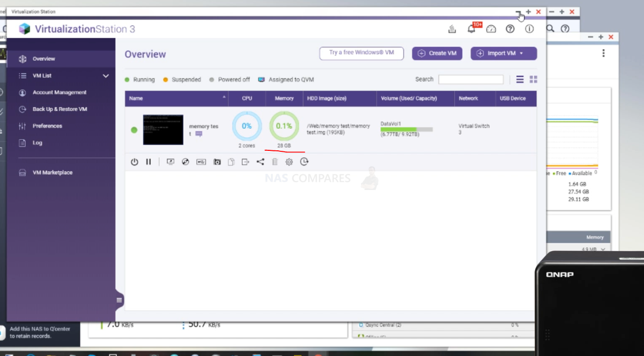Click the 0.1% memory usage gauge
This screenshot has height=356, width=644.
pos(284,126)
